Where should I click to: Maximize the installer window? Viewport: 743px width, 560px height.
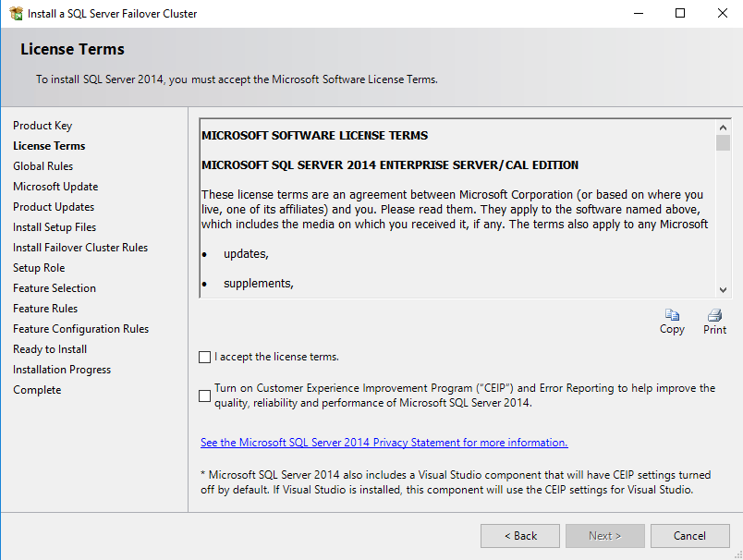point(680,13)
